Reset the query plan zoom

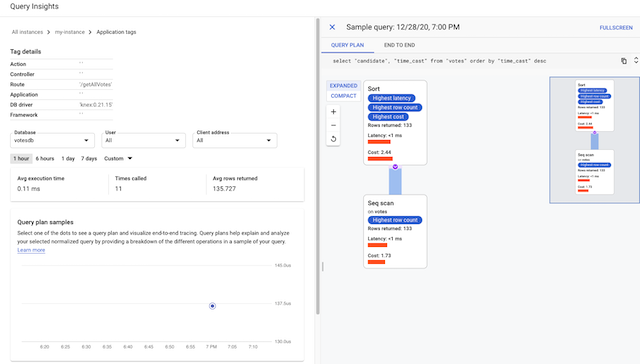pyautogui.click(x=333, y=139)
